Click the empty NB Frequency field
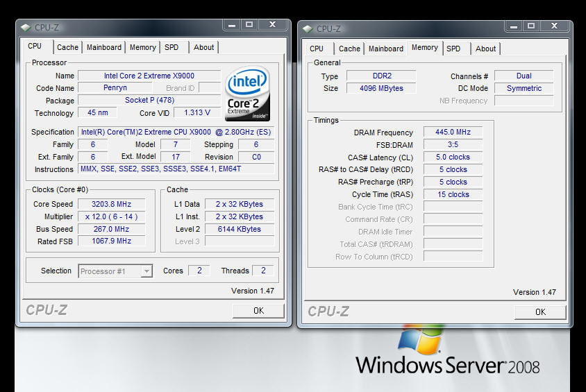 click(x=524, y=101)
